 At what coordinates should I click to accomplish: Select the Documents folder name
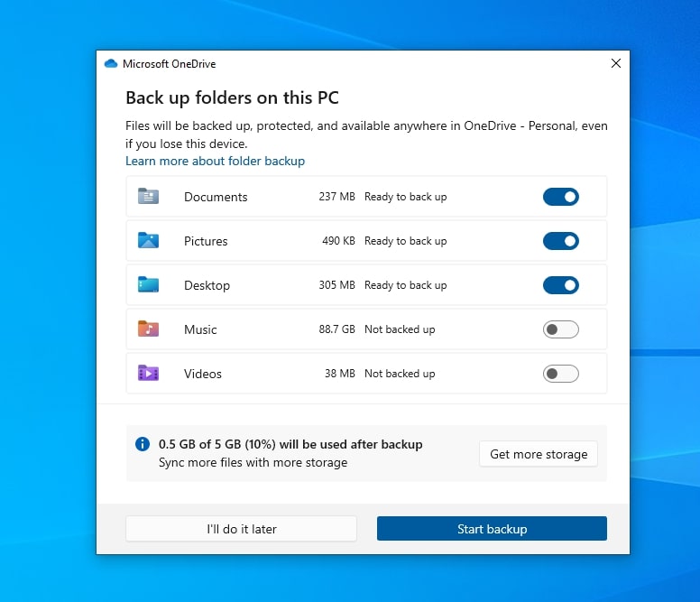click(x=216, y=197)
